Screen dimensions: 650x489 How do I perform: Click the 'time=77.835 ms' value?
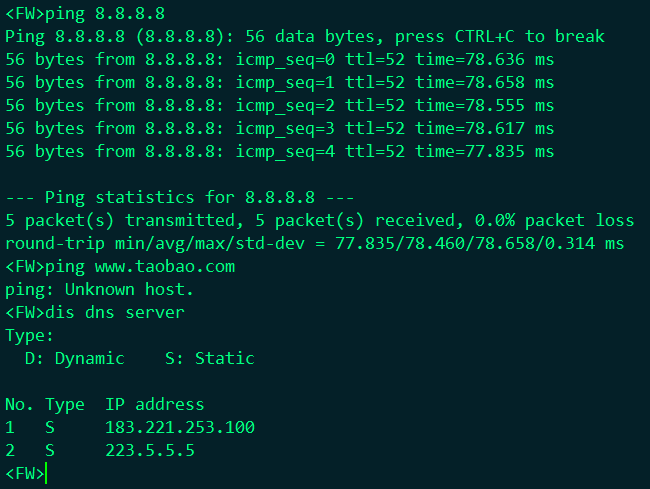pos(485,152)
